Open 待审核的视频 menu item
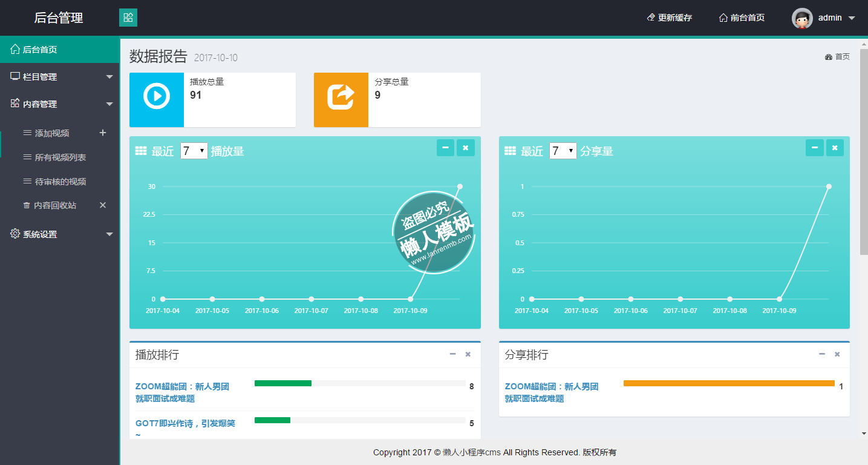 60,182
